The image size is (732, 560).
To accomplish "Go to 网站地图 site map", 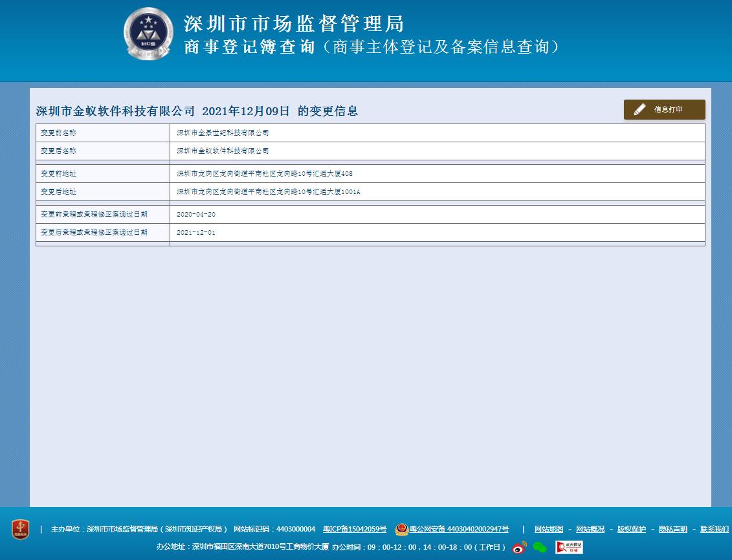I will coord(549,530).
